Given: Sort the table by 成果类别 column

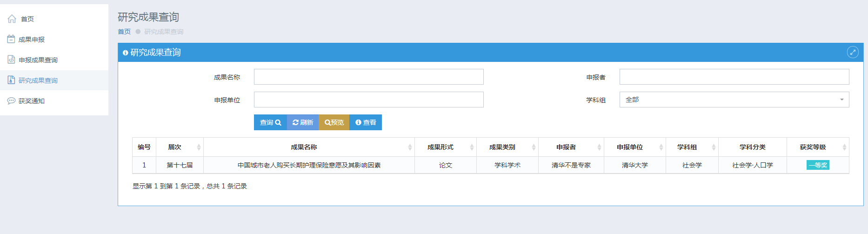Looking at the screenshot, I should [x=507, y=147].
